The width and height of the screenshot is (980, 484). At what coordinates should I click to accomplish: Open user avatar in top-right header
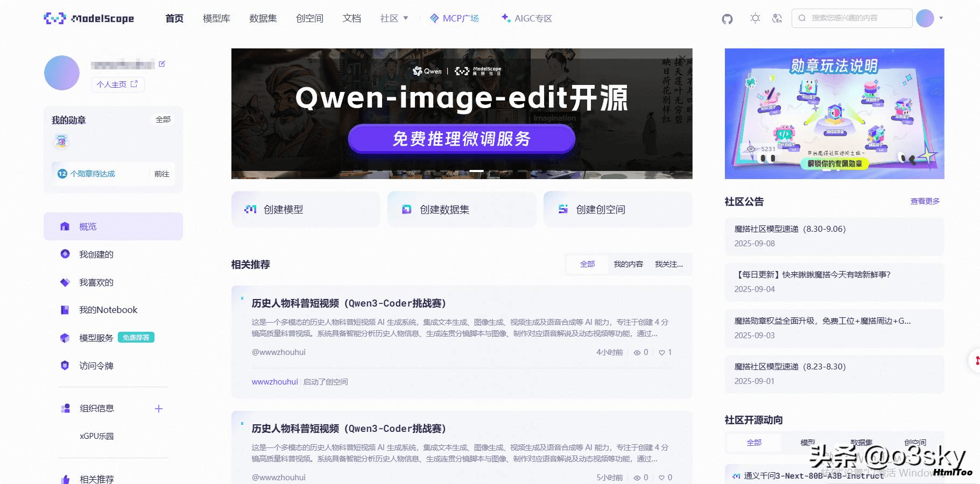point(925,18)
